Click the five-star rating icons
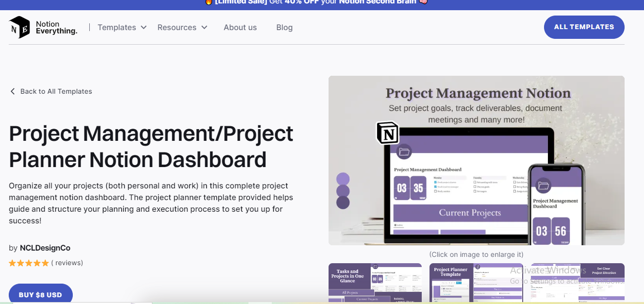Image resolution: width=644 pixels, height=304 pixels. pos(29,263)
